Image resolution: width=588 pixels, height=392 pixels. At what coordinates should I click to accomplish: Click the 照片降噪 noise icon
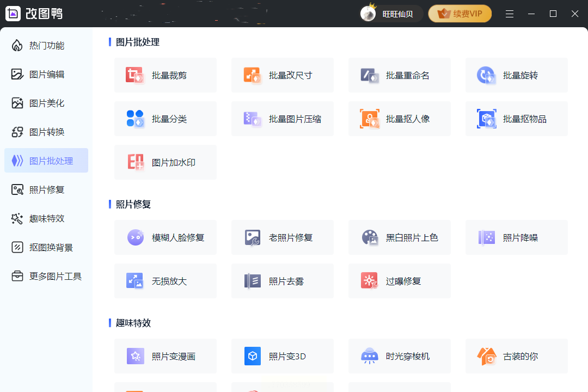[x=486, y=237]
